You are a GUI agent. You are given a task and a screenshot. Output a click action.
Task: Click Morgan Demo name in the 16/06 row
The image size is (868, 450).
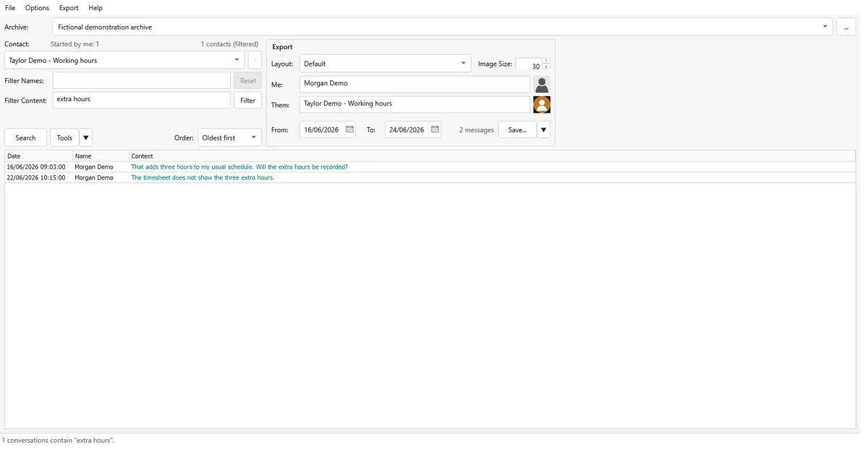pyautogui.click(x=94, y=167)
